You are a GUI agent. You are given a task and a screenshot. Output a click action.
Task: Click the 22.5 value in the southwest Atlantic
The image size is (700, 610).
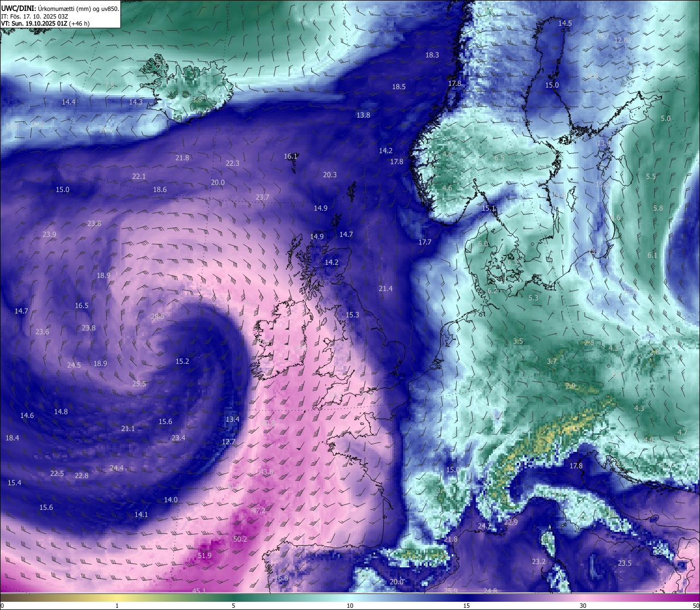(57, 473)
